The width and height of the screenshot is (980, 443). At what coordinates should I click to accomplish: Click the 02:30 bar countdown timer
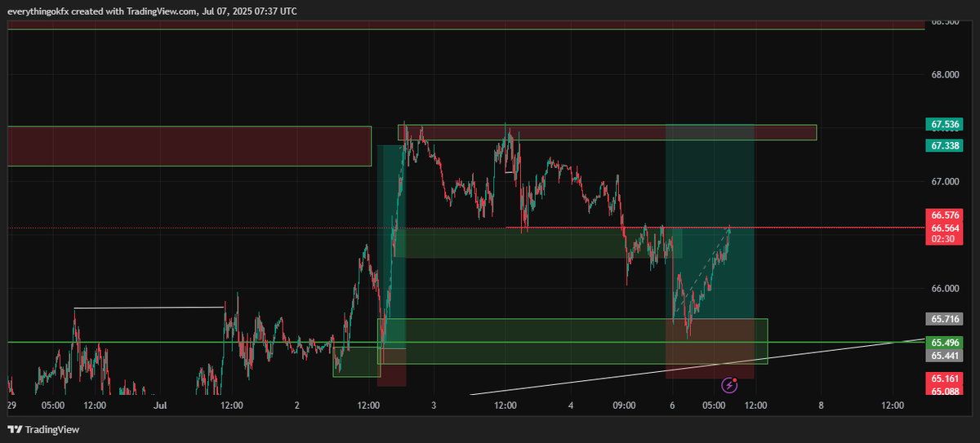(x=945, y=239)
